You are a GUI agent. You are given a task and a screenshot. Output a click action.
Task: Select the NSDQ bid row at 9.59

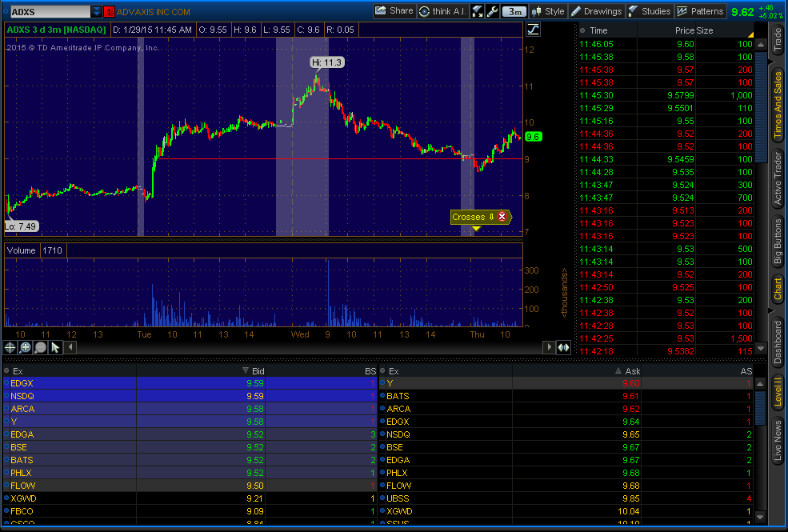(190, 396)
